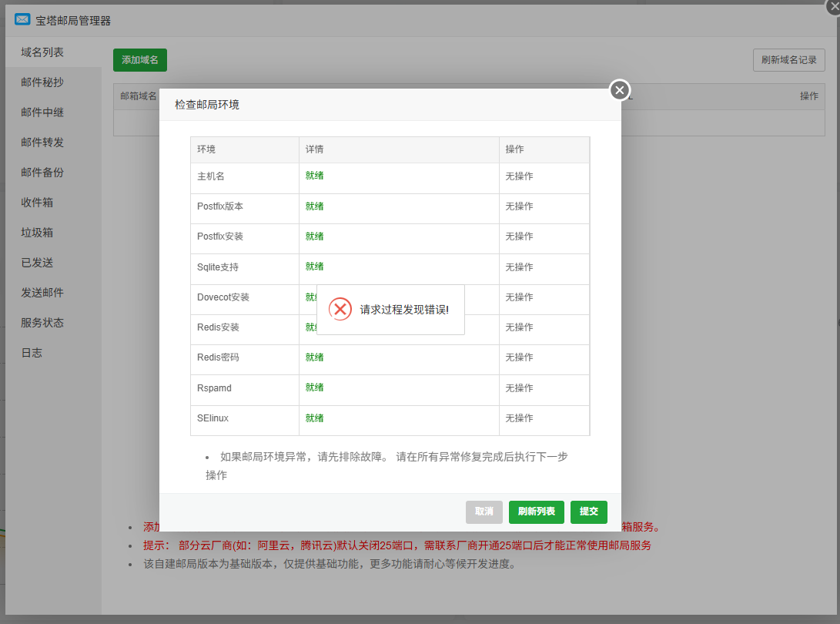Submit with the 提交 button
This screenshot has width=840, height=624.
click(588, 512)
